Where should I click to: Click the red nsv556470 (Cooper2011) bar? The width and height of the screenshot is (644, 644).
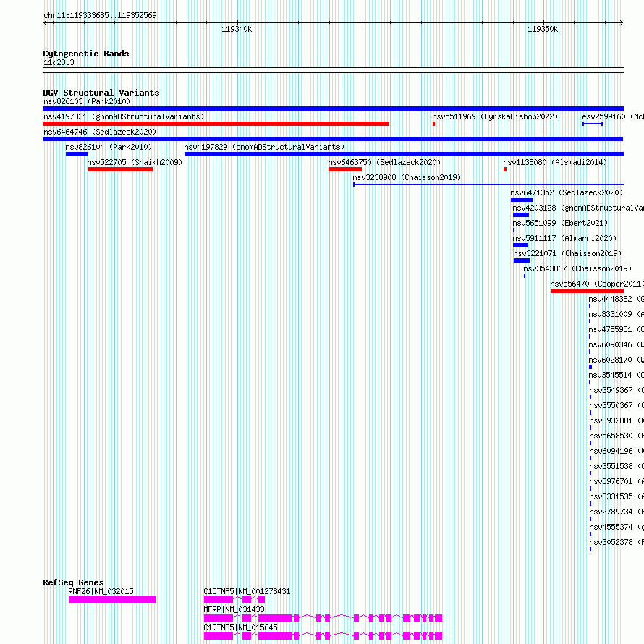587,291
